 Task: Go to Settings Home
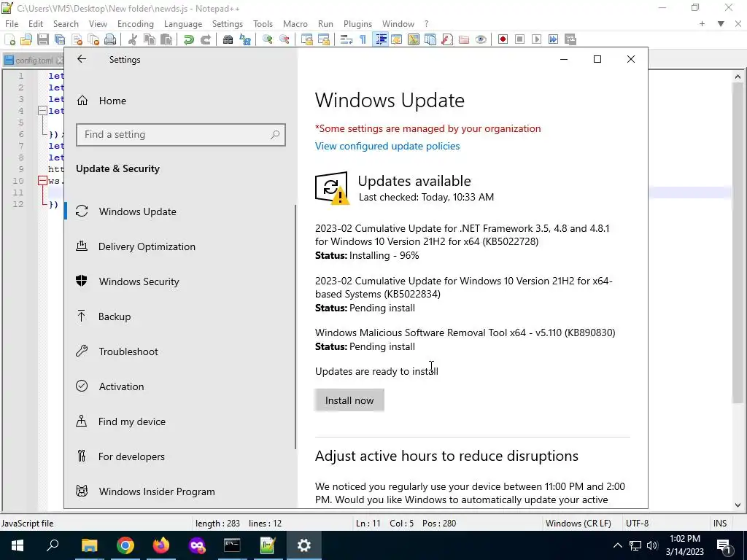[112, 101]
